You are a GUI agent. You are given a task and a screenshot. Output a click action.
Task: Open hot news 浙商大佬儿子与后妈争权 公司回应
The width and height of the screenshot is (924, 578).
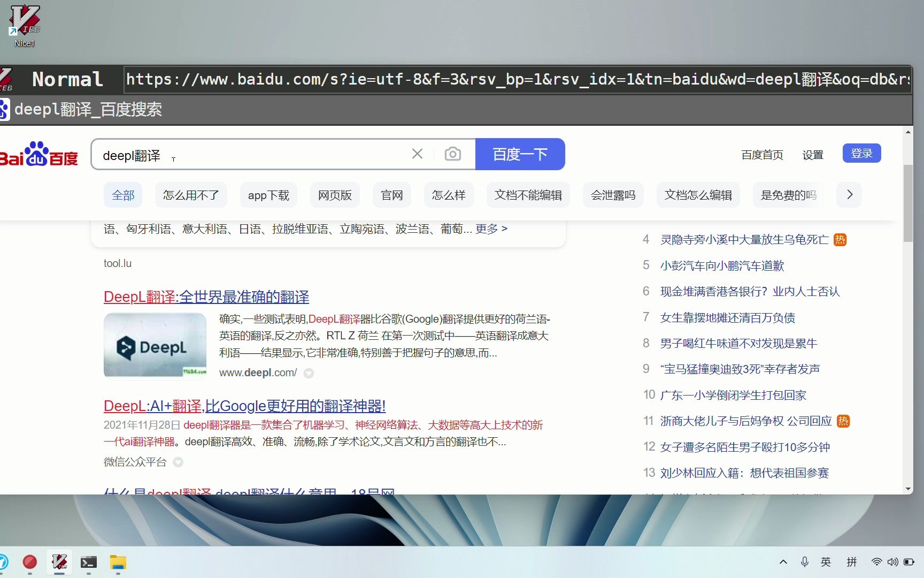[746, 421]
